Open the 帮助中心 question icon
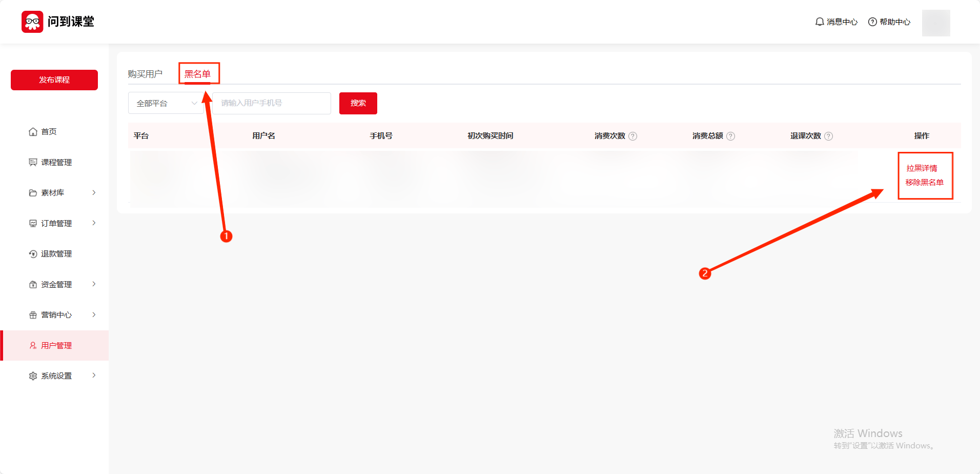The width and height of the screenshot is (980, 474). click(x=872, y=22)
